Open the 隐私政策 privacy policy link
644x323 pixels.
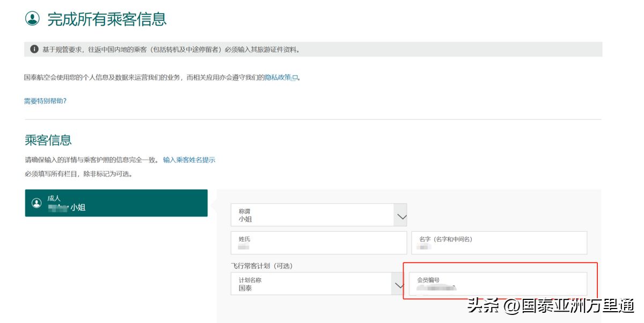click(278, 77)
